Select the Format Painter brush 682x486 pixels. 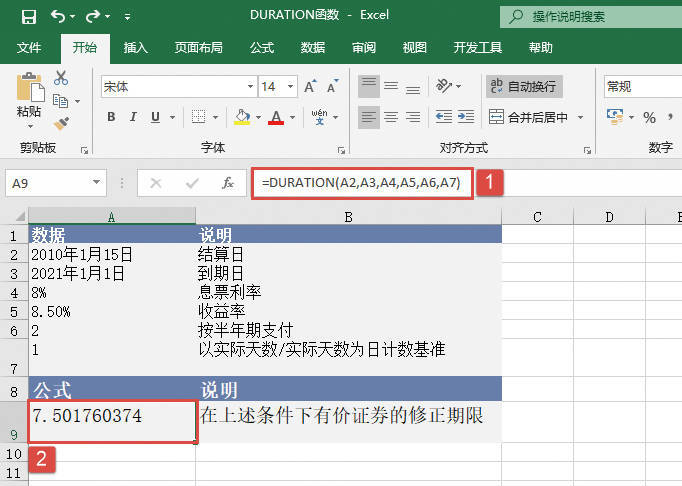click(61, 124)
